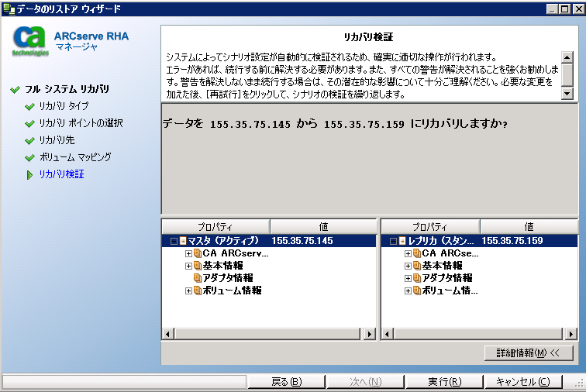Click the master CA ARCserv... folder icon
586x392 pixels.
pos(198,253)
